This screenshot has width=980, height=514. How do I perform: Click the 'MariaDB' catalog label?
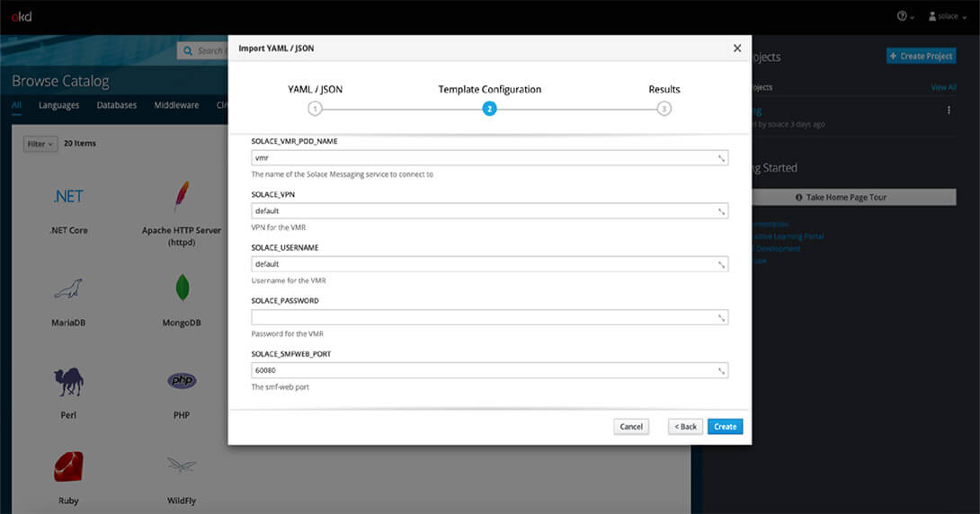(x=68, y=323)
